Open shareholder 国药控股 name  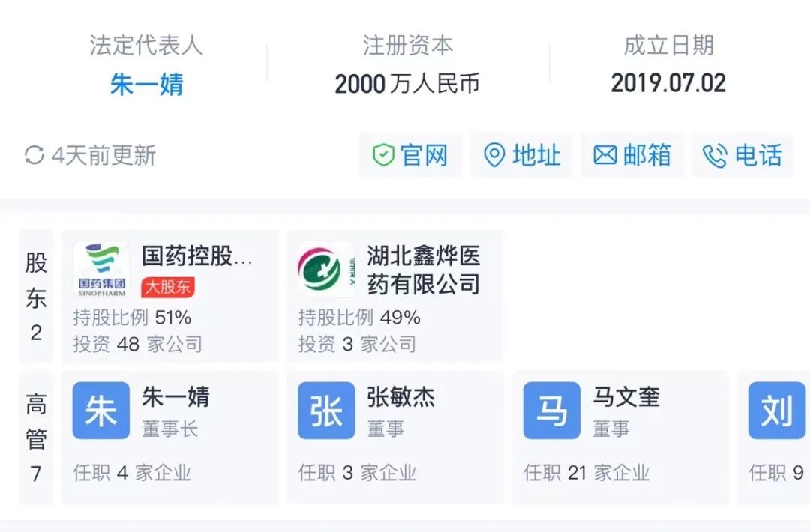coord(197,256)
